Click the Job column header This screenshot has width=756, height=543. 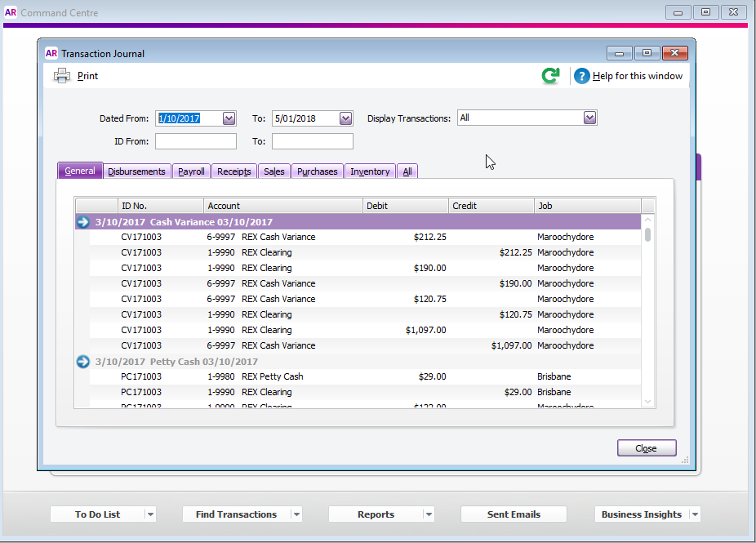588,206
